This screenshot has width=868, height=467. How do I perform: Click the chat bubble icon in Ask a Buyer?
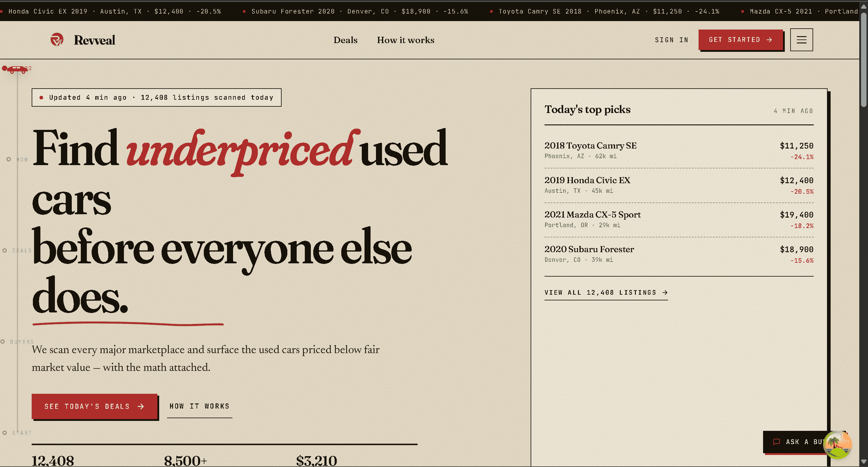point(776,442)
